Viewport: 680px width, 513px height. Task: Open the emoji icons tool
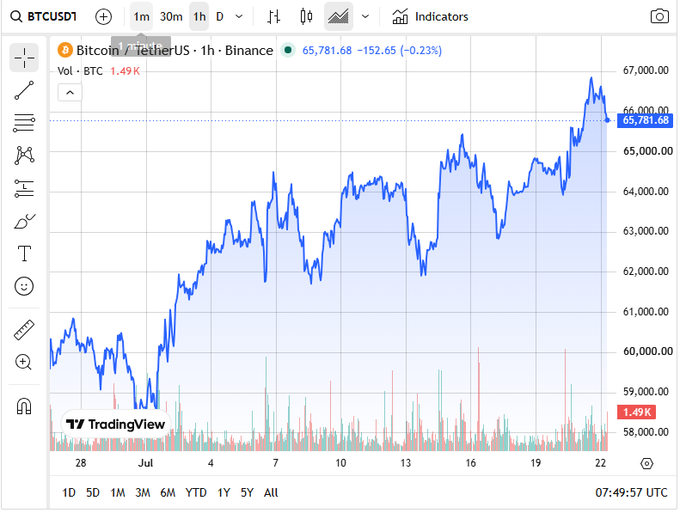24,286
